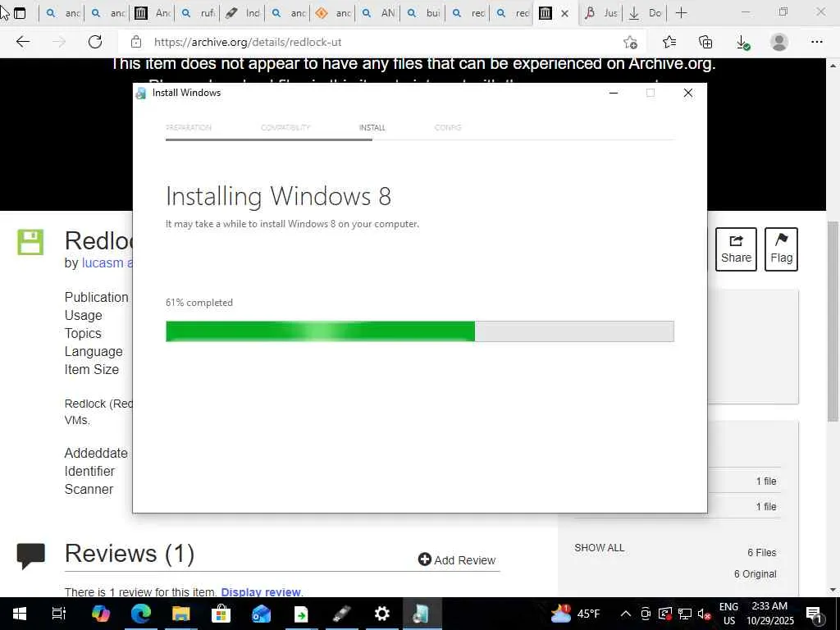Open the clock showing 2:33 AM
The width and height of the screenshot is (840, 630).
point(769,614)
